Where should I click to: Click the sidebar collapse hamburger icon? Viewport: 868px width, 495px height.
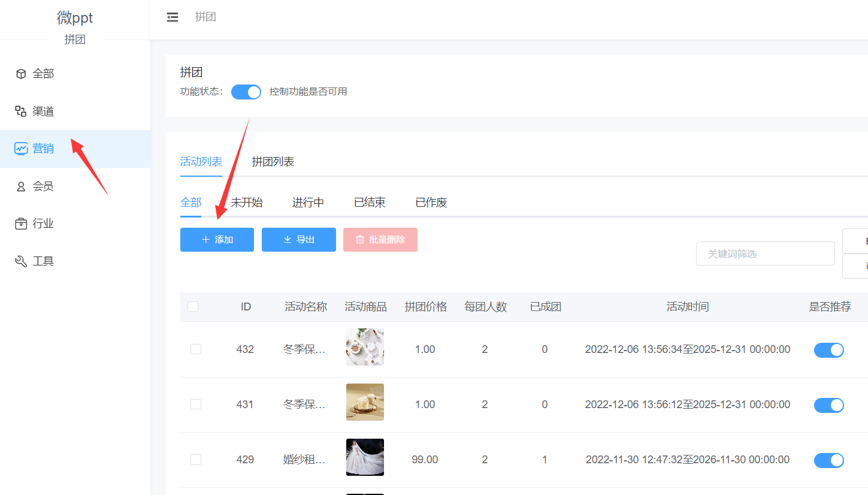(x=173, y=17)
